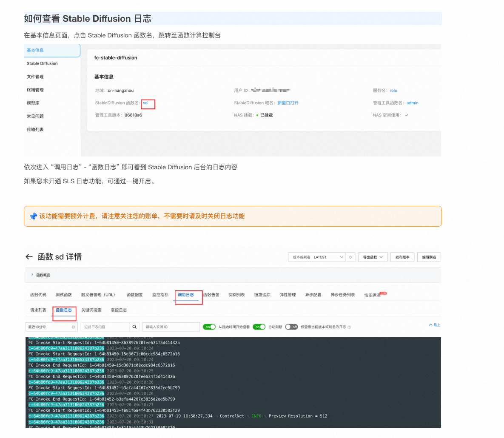Screen dimensions: 504x438
Task: Select Stable Diffusion in the sidebar
Action: coord(42,64)
